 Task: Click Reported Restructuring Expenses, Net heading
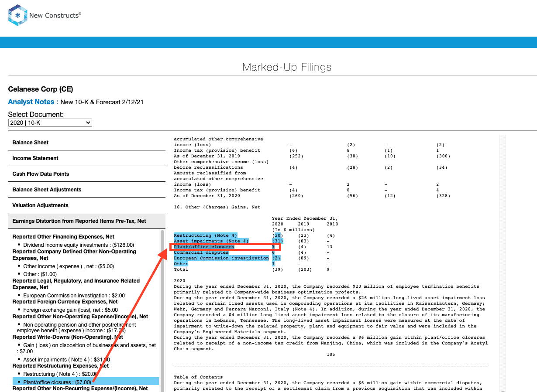[61, 366]
